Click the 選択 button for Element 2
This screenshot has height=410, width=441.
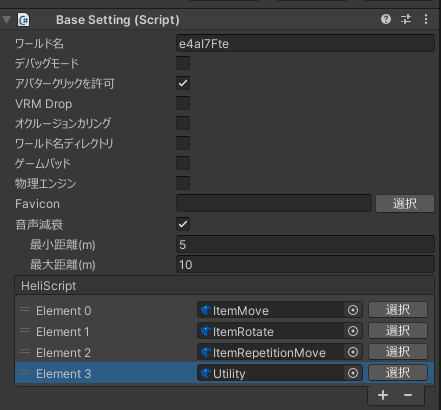pyautogui.click(x=398, y=352)
